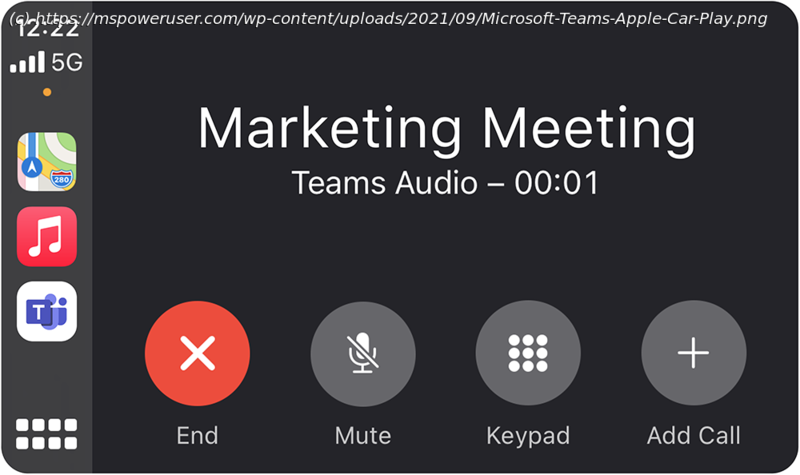Select the Marketing Meeting call title
Screen dimensions: 800x475
[446, 129]
